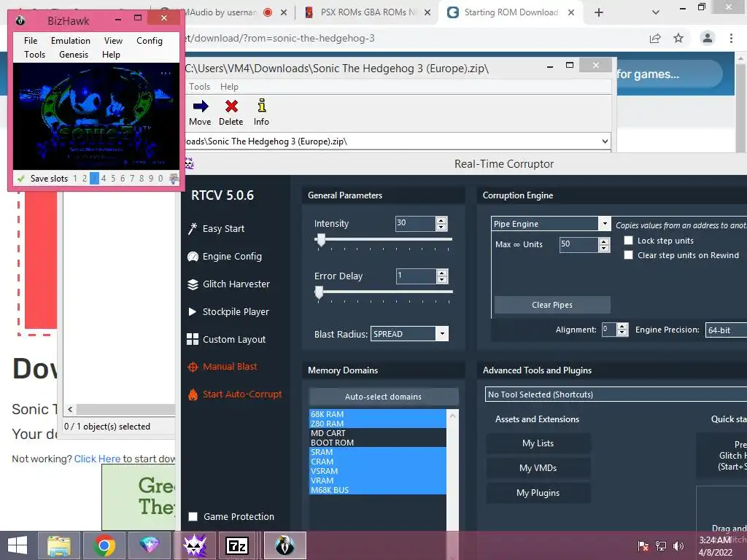Adjust the Error Delay slider
This screenshot has width=747, height=560.
[320, 292]
